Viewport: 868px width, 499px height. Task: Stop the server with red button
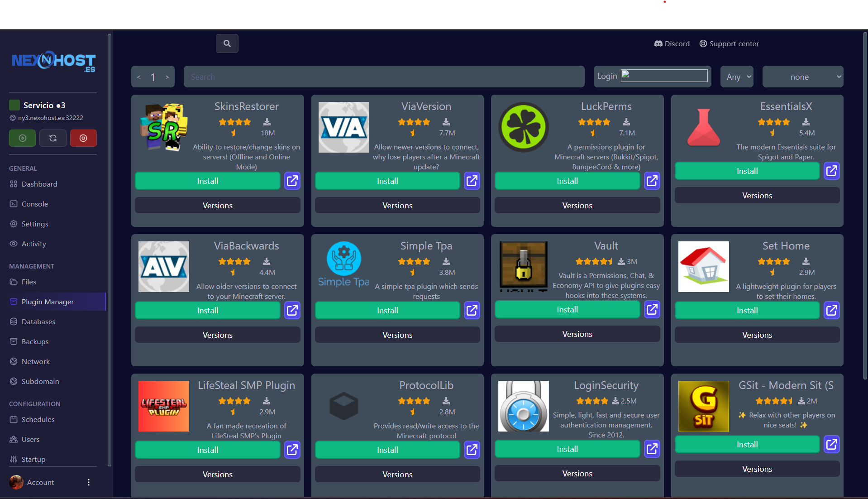tap(83, 138)
